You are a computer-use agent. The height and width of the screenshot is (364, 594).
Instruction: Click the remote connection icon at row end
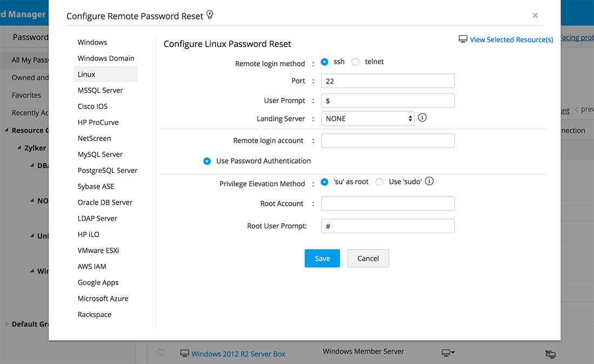pos(550,354)
